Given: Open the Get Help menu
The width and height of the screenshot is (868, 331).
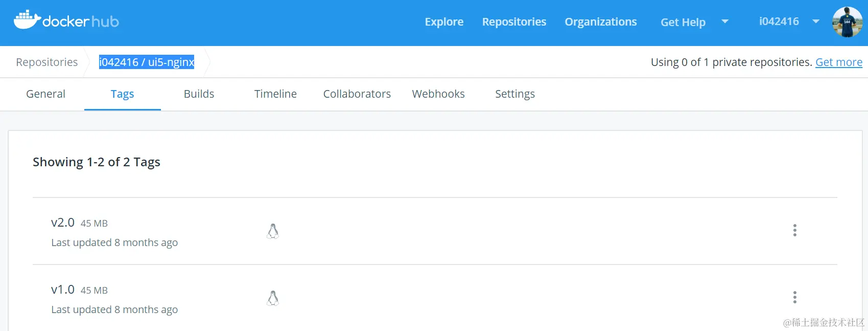Looking at the screenshot, I should coord(683,22).
